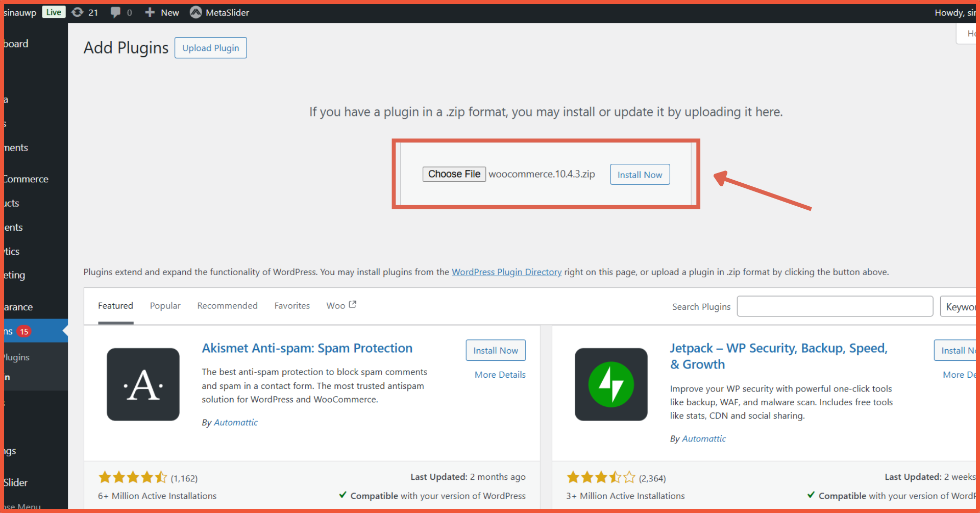Open the Favorites tab
The width and height of the screenshot is (980, 513).
click(x=292, y=306)
